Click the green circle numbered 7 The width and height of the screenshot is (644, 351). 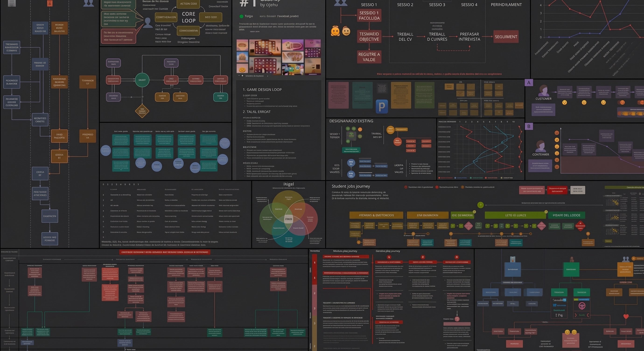[x=480, y=205]
